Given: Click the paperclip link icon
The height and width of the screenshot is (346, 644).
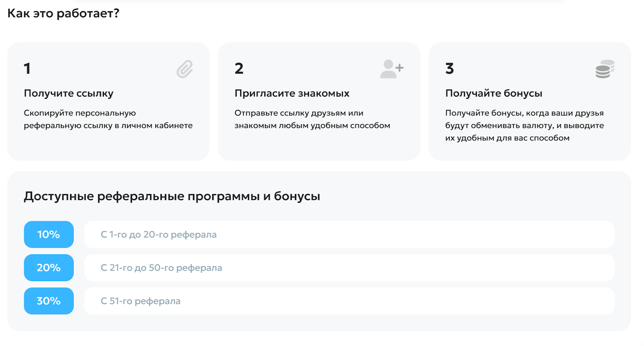Looking at the screenshot, I should point(185,69).
